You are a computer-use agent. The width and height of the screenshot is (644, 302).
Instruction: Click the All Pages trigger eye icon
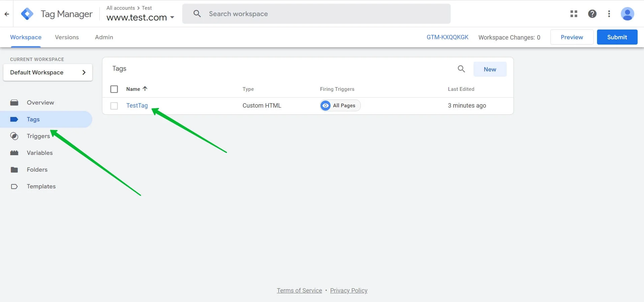point(326,106)
